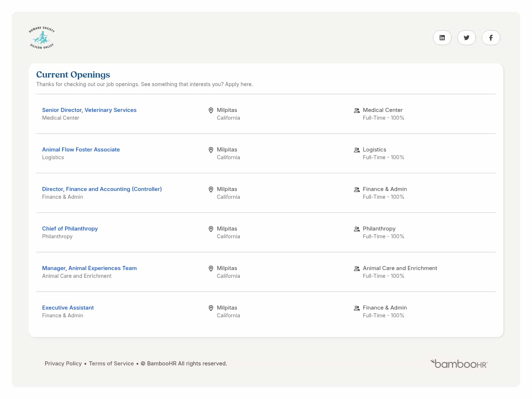The image size is (532, 399).
Task: Click people icon in Executive Assistant row
Action: 357,308
